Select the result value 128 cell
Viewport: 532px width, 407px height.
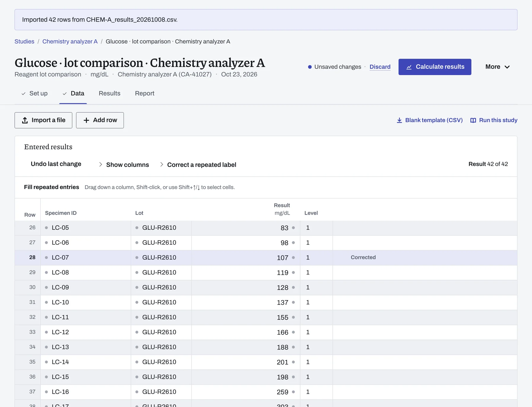(x=246, y=287)
